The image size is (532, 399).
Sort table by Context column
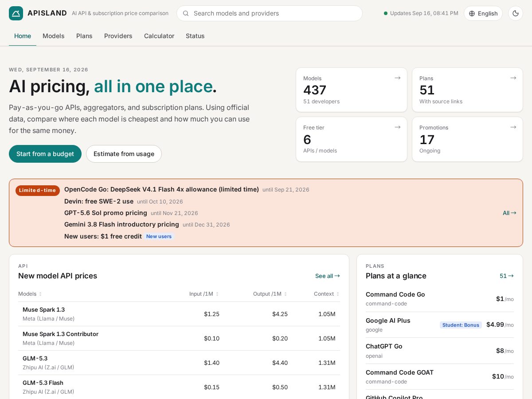pos(326,294)
